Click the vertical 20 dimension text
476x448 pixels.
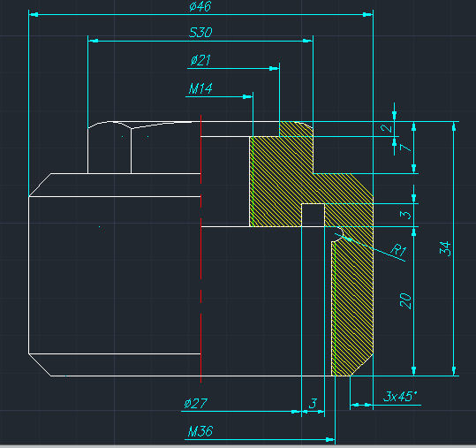click(x=405, y=301)
